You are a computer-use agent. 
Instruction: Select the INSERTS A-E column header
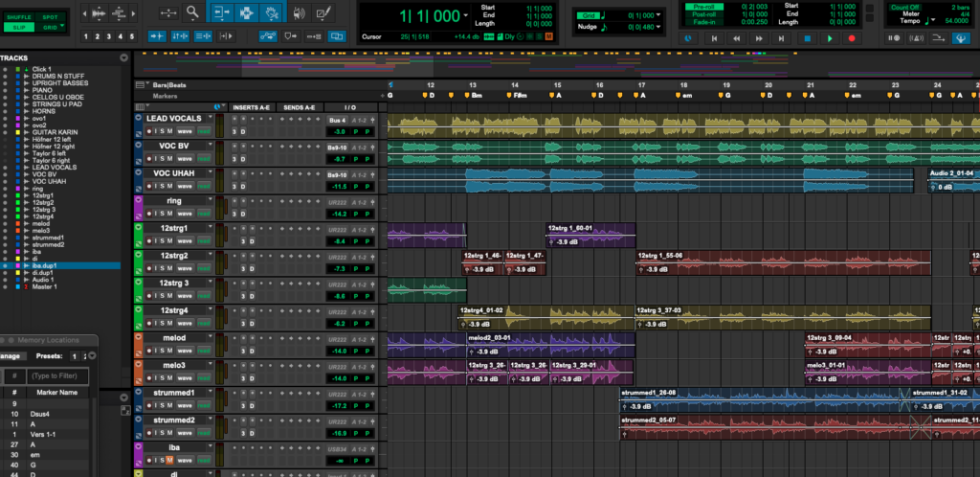[x=254, y=107]
